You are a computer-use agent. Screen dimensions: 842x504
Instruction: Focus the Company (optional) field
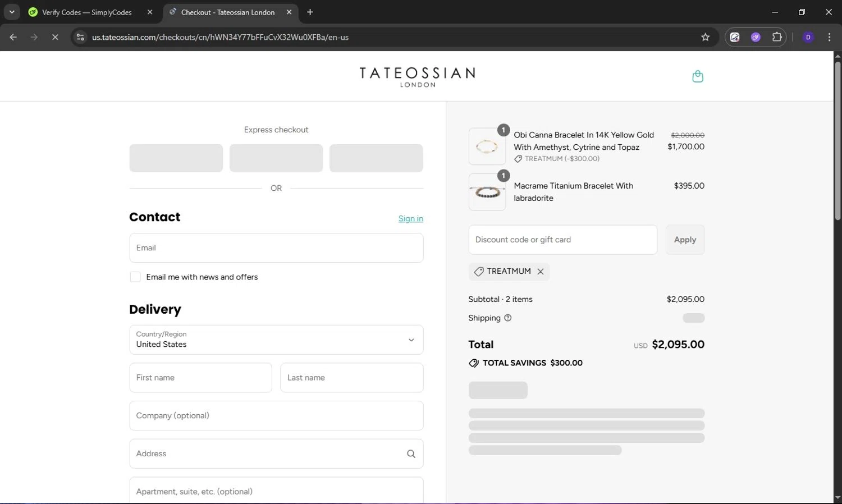coord(276,416)
